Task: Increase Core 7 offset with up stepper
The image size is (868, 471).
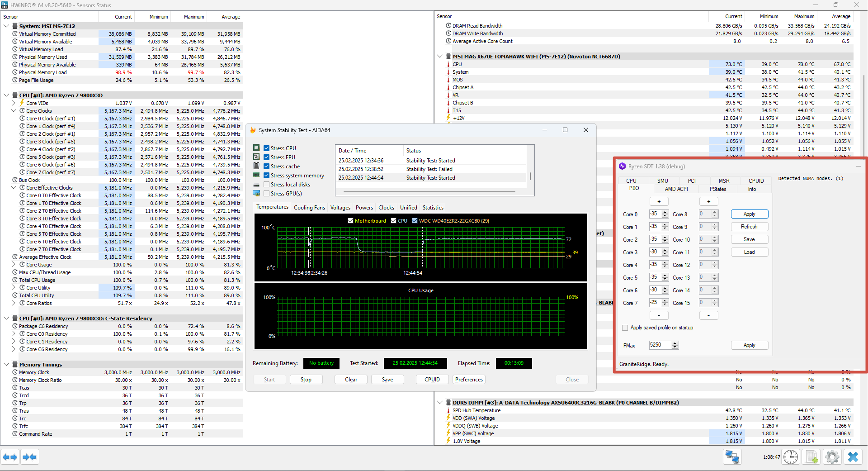Action: (665, 300)
